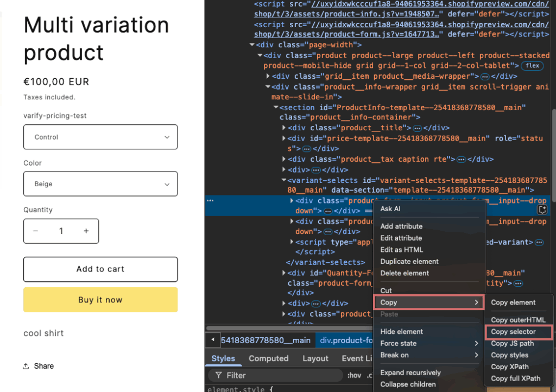Click the quantity input showing 1
Viewport: 556px width, 392px height.
(61, 231)
